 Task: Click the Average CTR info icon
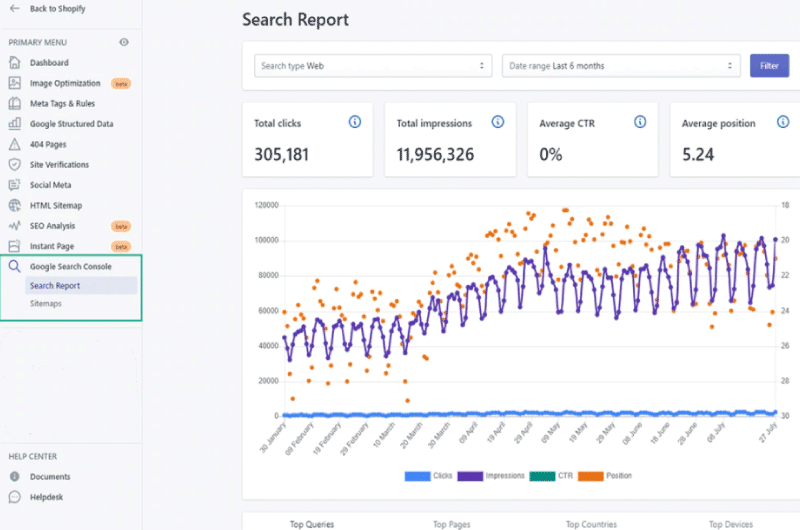point(640,122)
